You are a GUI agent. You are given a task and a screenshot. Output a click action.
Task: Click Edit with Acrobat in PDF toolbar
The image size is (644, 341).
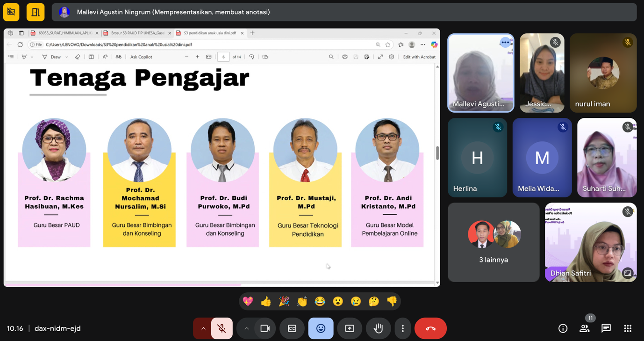click(x=419, y=57)
